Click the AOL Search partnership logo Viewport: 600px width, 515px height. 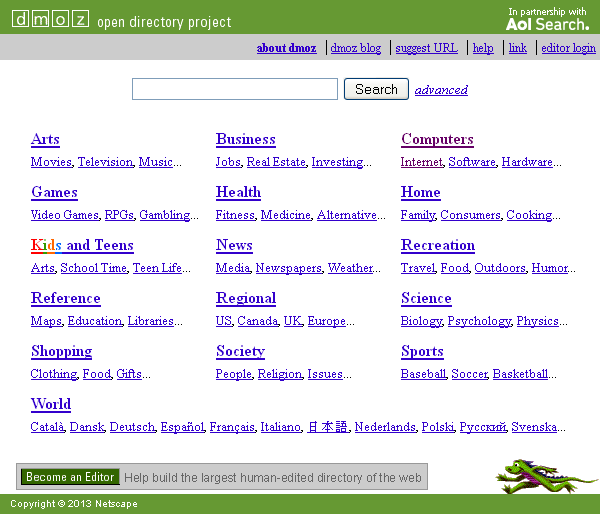point(547,19)
